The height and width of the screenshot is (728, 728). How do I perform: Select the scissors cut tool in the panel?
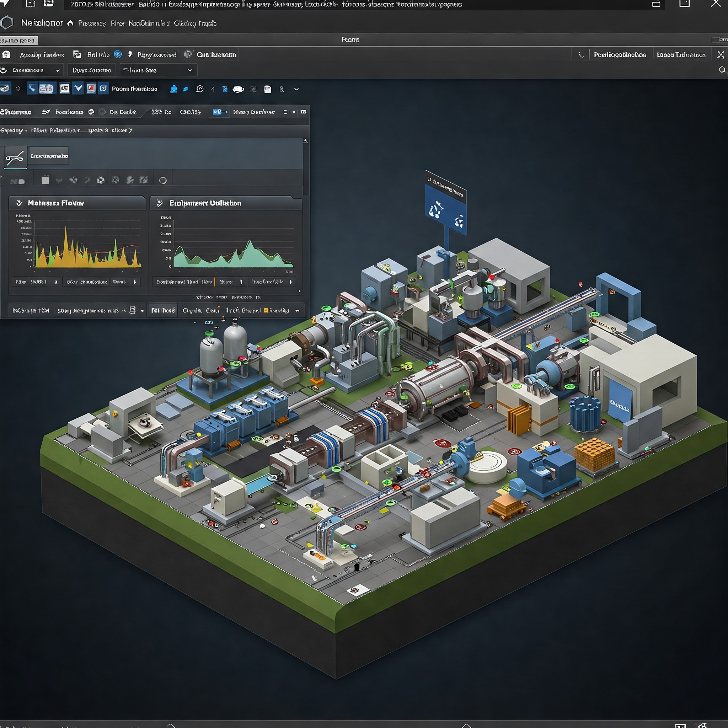(15, 157)
